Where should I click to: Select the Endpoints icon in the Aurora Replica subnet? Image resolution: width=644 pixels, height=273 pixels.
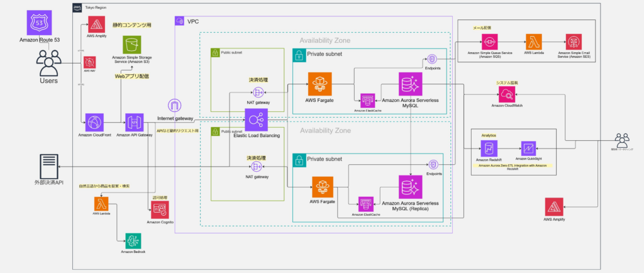coord(434,165)
